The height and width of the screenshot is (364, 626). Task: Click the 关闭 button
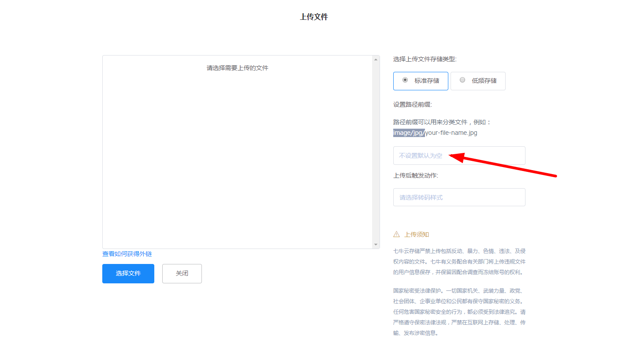(x=182, y=274)
